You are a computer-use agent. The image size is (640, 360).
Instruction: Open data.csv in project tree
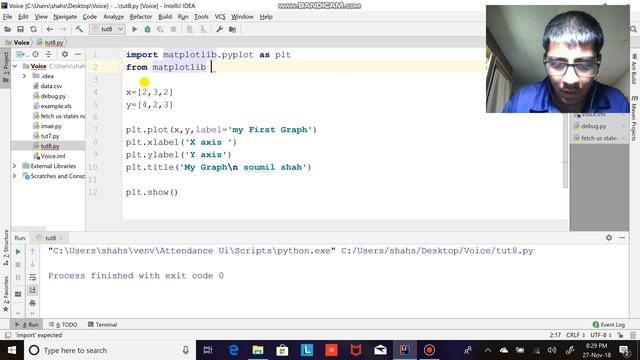(x=51, y=86)
